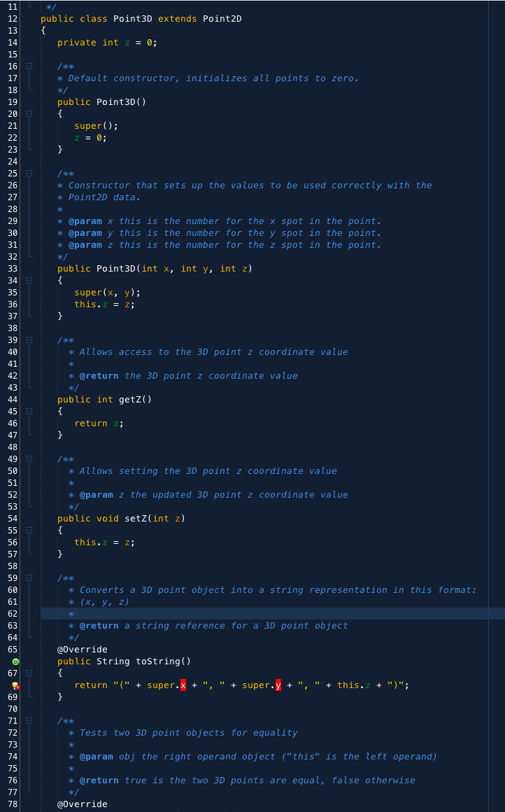Click line number 33 in the gutter

tap(13, 269)
